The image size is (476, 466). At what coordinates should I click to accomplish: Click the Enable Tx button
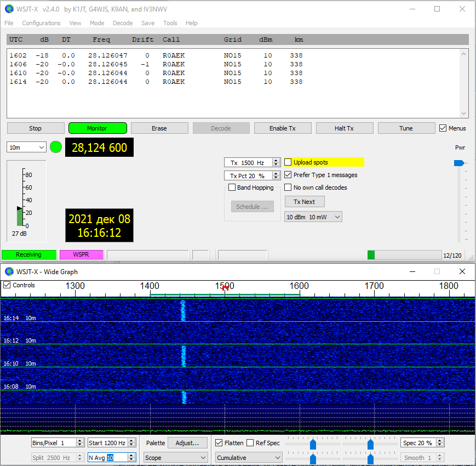click(283, 128)
